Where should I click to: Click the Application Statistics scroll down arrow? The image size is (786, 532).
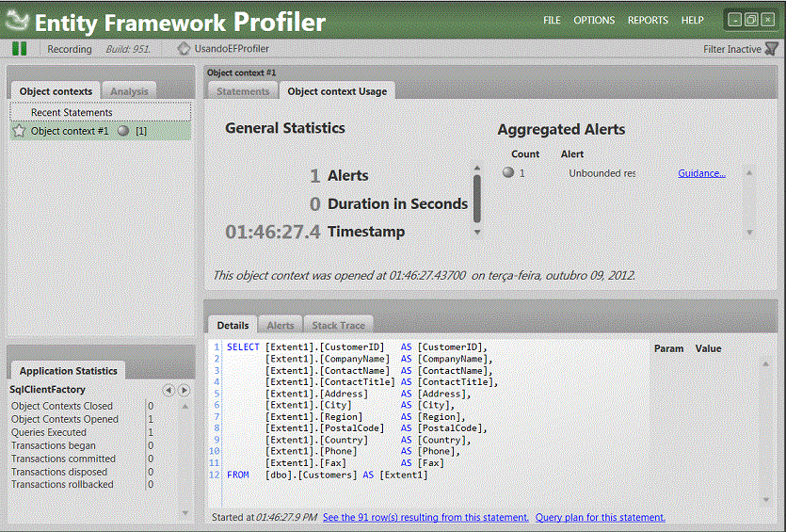click(x=185, y=512)
